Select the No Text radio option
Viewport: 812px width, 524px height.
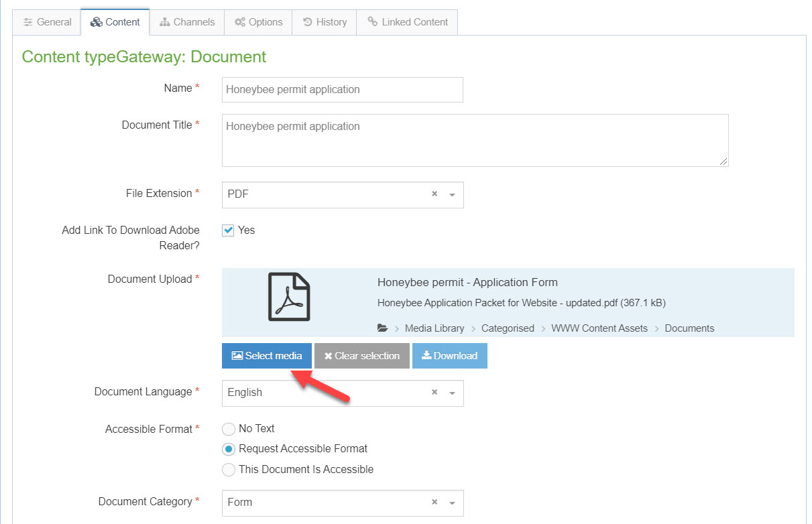(229, 429)
